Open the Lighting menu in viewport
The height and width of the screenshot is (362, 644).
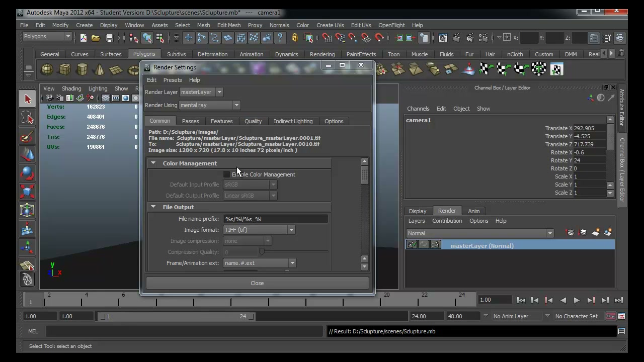click(x=98, y=88)
